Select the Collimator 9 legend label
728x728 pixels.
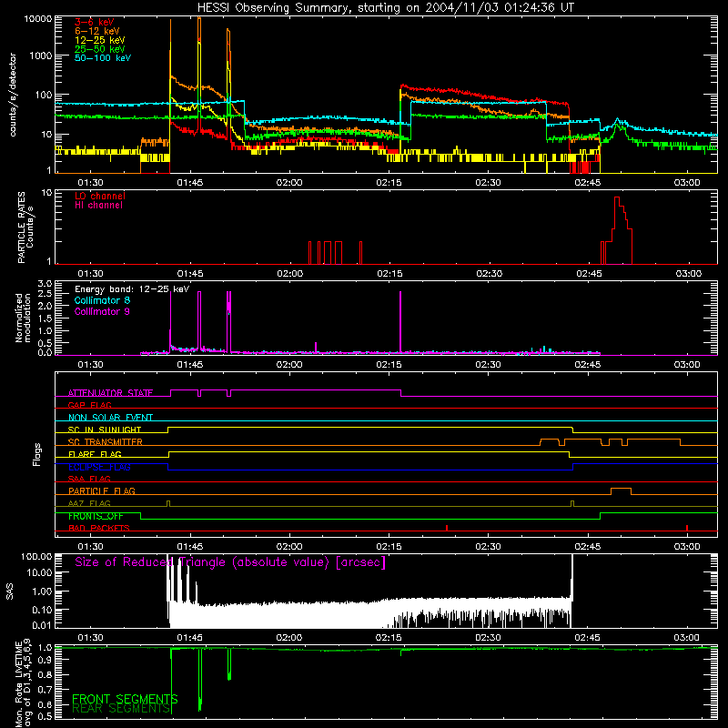coord(102,311)
